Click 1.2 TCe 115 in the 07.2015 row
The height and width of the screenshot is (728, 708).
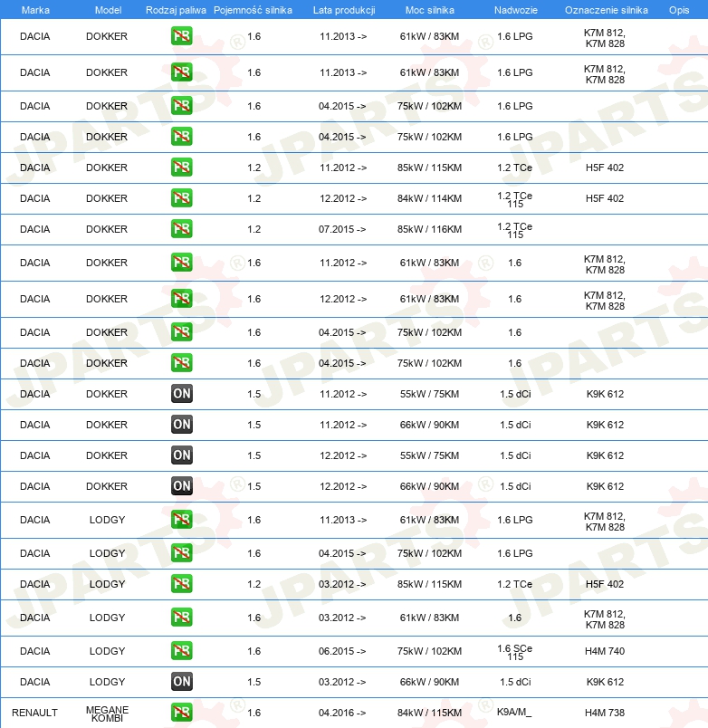tap(515, 230)
